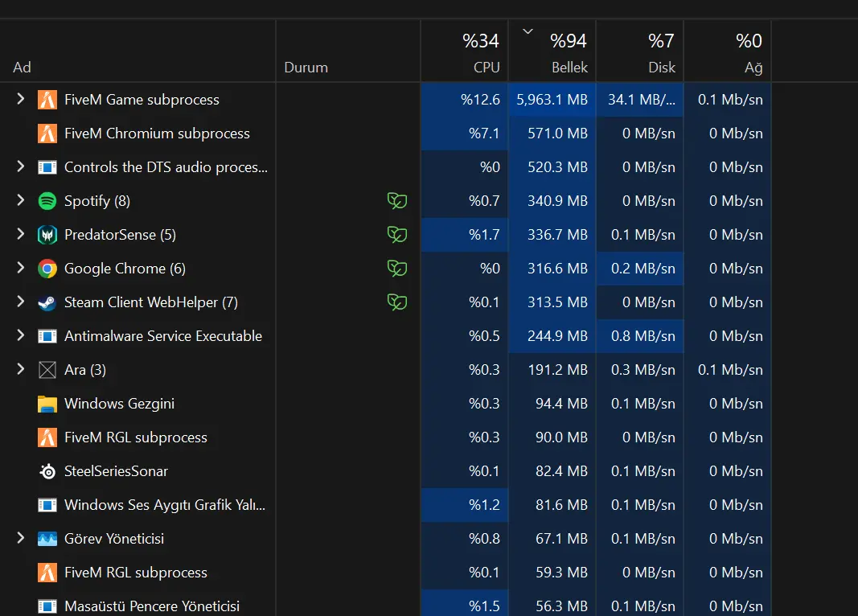Sort by the Ağ %0 column header

[x=727, y=51]
